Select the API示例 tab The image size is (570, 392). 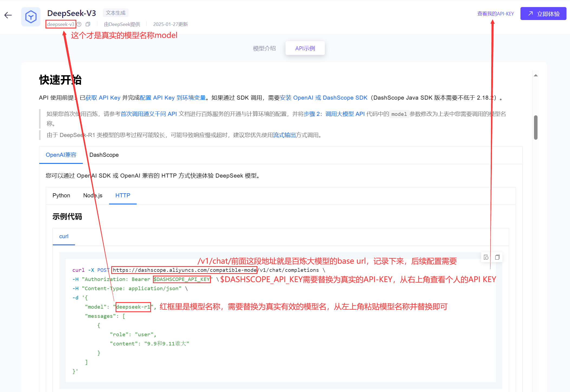coord(305,48)
